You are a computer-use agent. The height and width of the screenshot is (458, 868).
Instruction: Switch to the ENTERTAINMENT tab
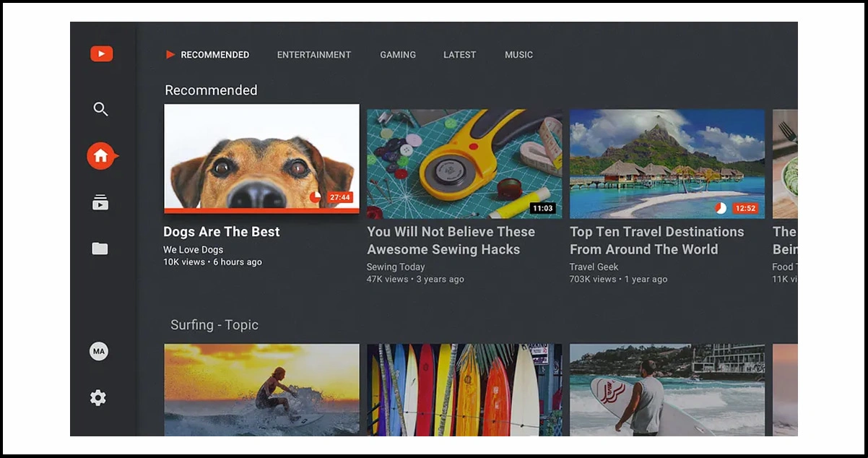(313, 54)
